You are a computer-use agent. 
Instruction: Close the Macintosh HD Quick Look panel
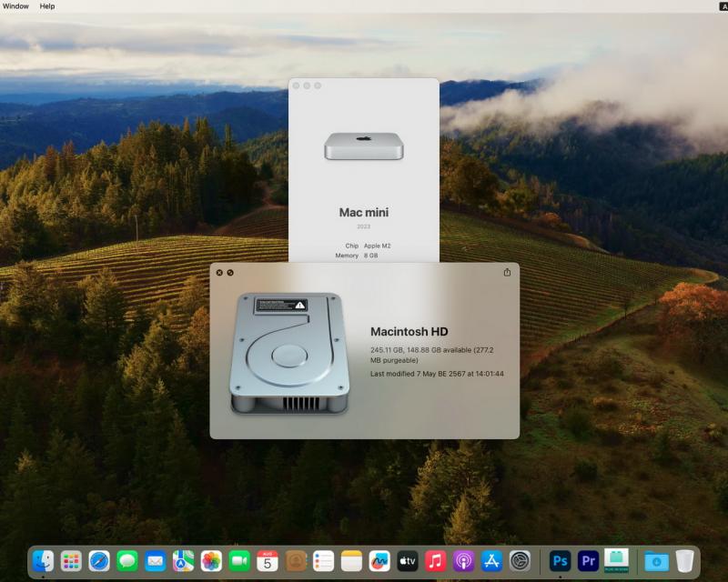pos(219,272)
